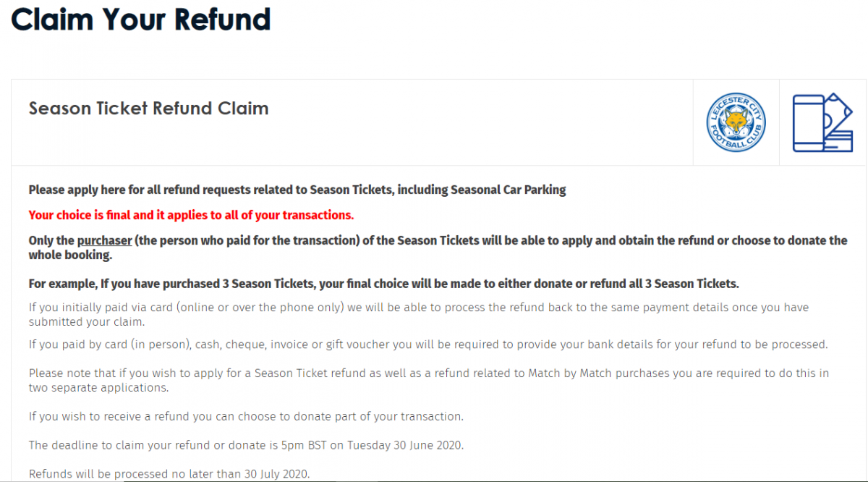Click the 'whole booking.' bold text line
The height and width of the screenshot is (482, 868).
[x=70, y=255]
